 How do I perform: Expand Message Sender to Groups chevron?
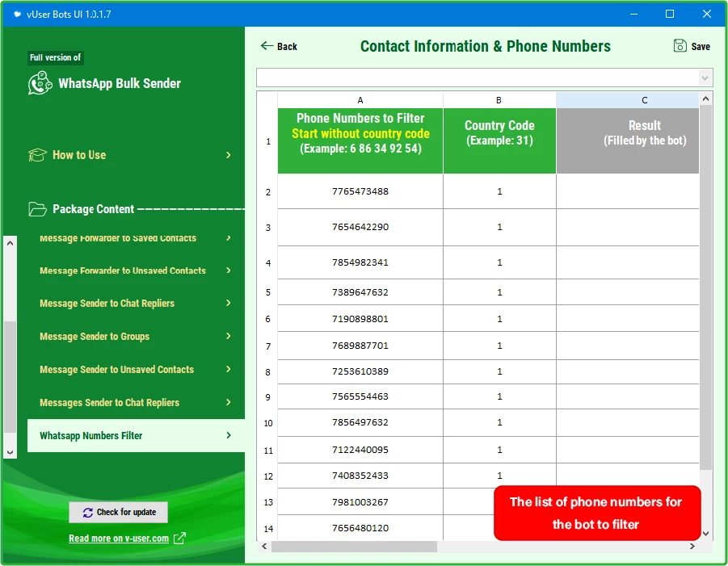[x=229, y=336]
